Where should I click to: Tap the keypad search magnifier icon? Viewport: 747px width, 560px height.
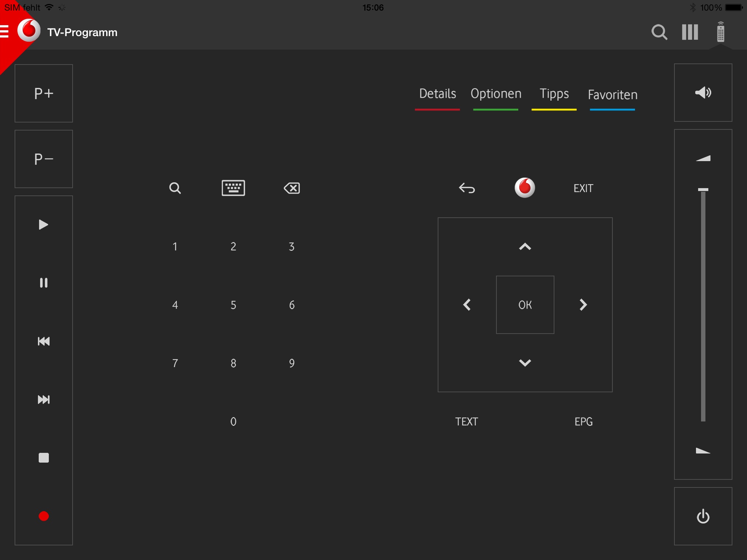coord(175,188)
